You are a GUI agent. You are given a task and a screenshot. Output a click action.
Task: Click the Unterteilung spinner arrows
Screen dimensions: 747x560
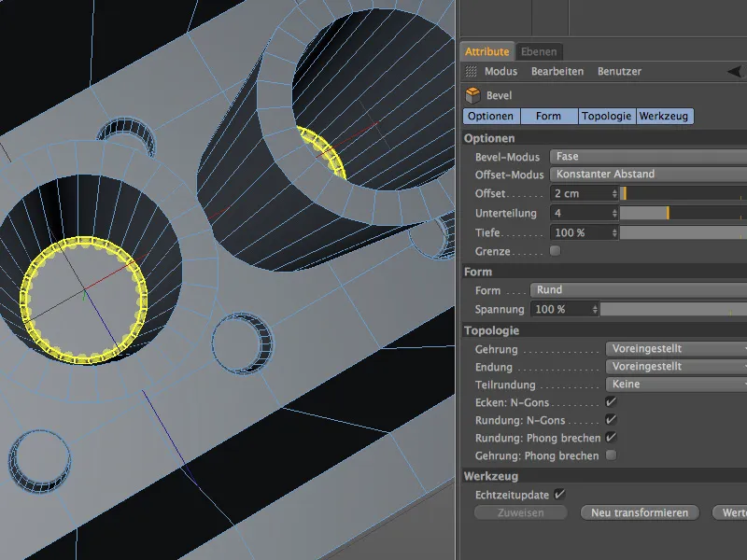(614, 214)
